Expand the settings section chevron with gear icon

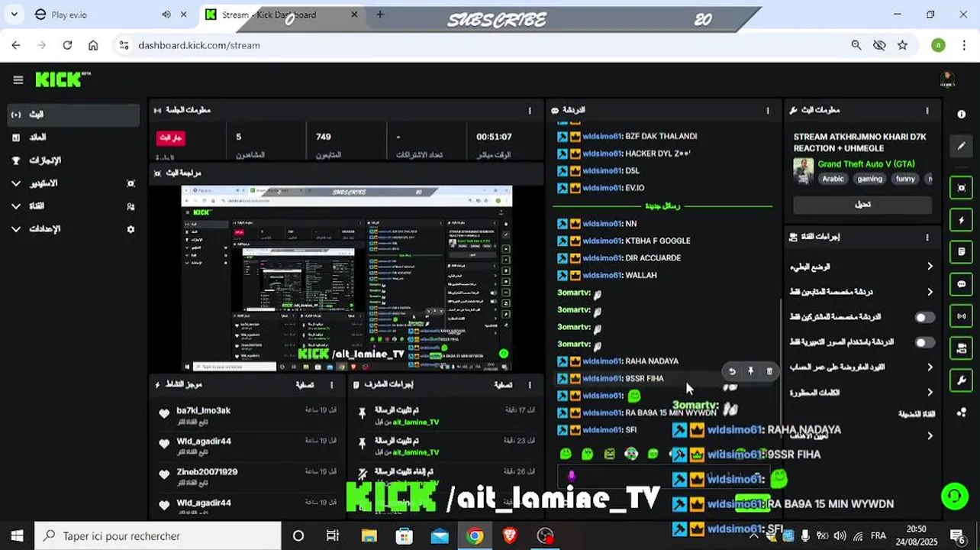point(16,229)
